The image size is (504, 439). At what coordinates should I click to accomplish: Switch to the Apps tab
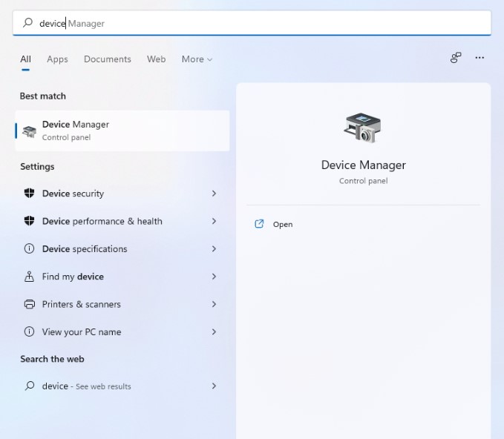click(x=57, y=59)
